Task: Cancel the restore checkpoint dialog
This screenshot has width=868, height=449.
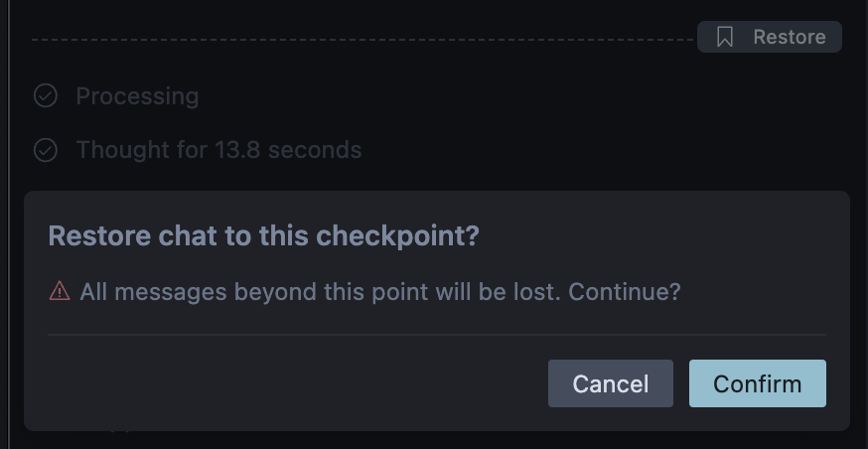Action: 610,383
